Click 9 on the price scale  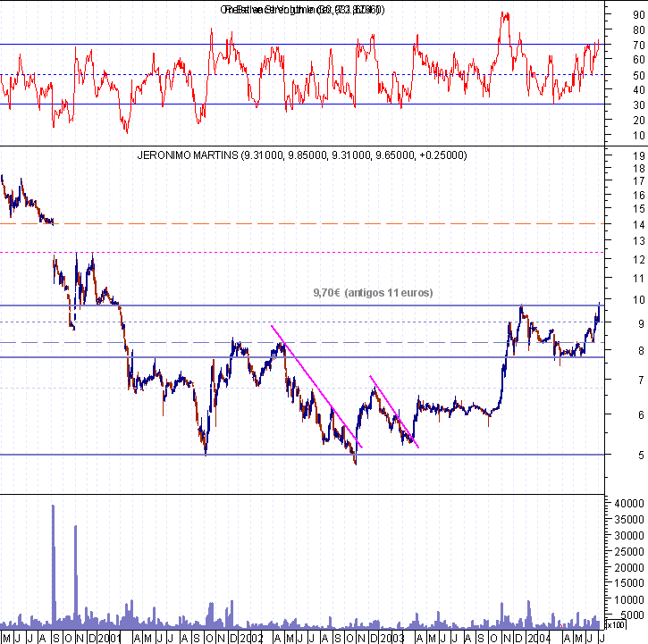tap(641, 324)
